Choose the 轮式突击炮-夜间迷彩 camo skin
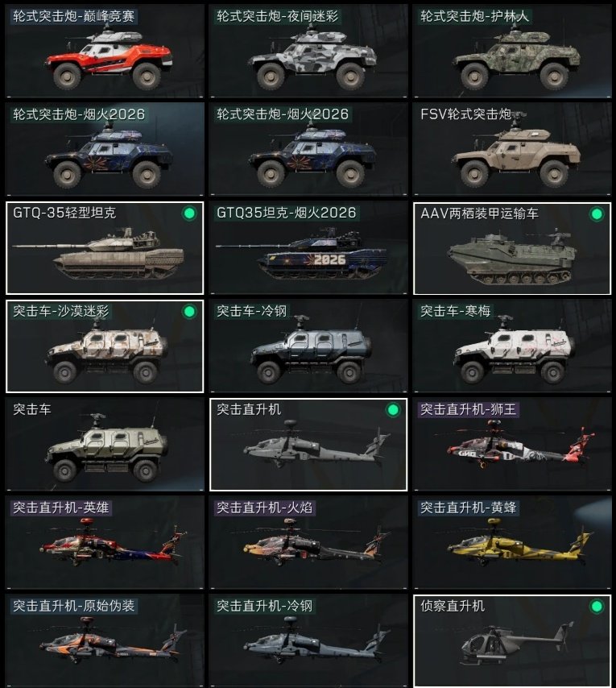 (x=308, y=51)
